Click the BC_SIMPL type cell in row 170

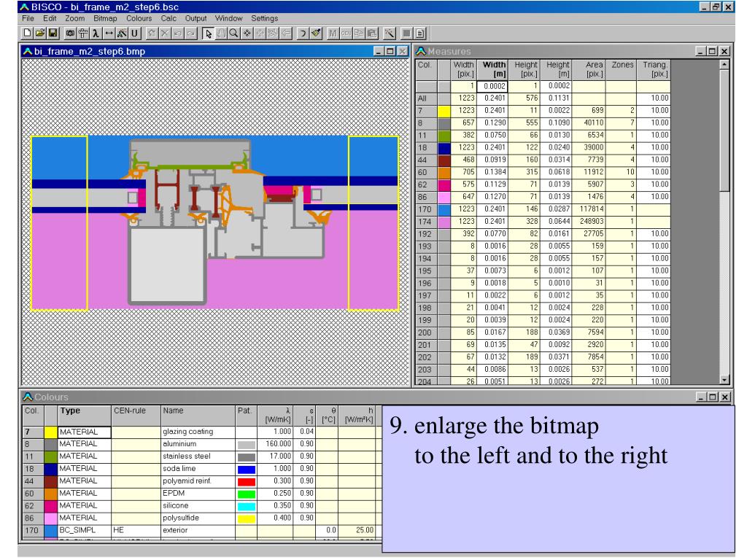(x=85, y=531)
